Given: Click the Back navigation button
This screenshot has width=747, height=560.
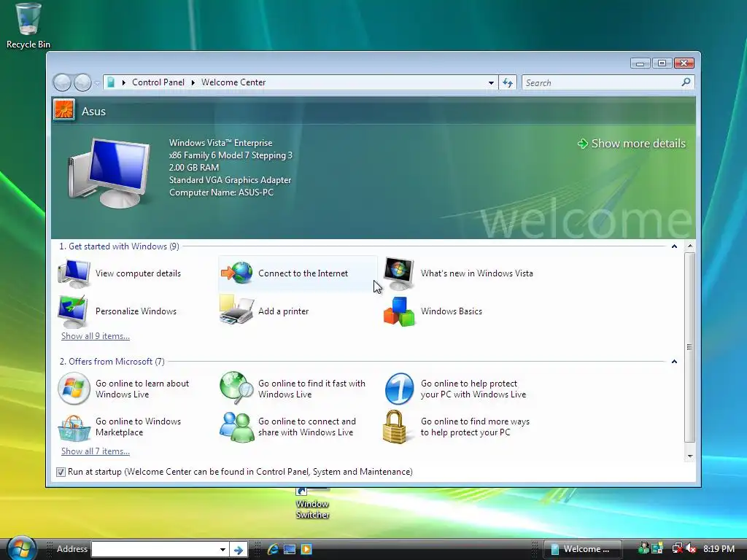Looking at the screenshot, I should point(62,82).
